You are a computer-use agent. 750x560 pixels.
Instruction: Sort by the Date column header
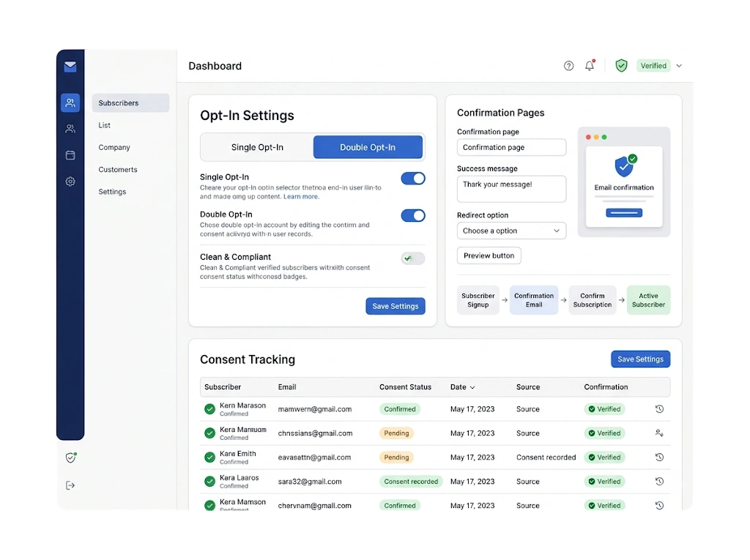pos(462,387)
